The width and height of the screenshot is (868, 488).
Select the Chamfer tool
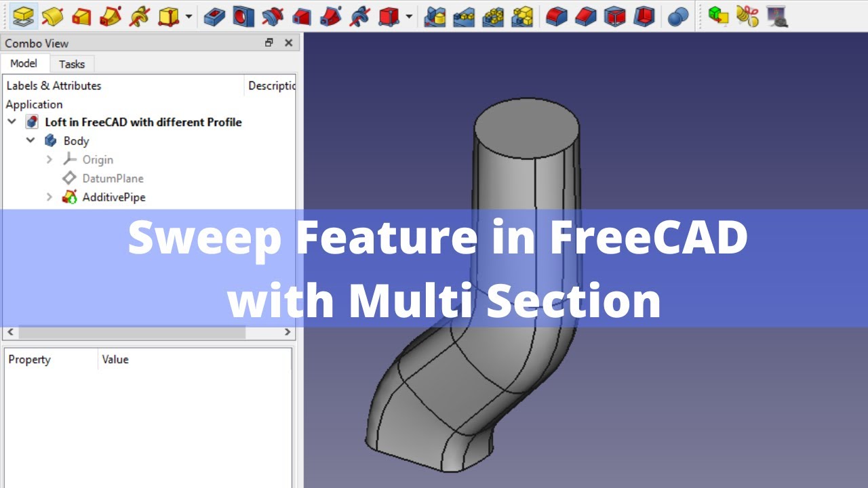coord(585,16)
